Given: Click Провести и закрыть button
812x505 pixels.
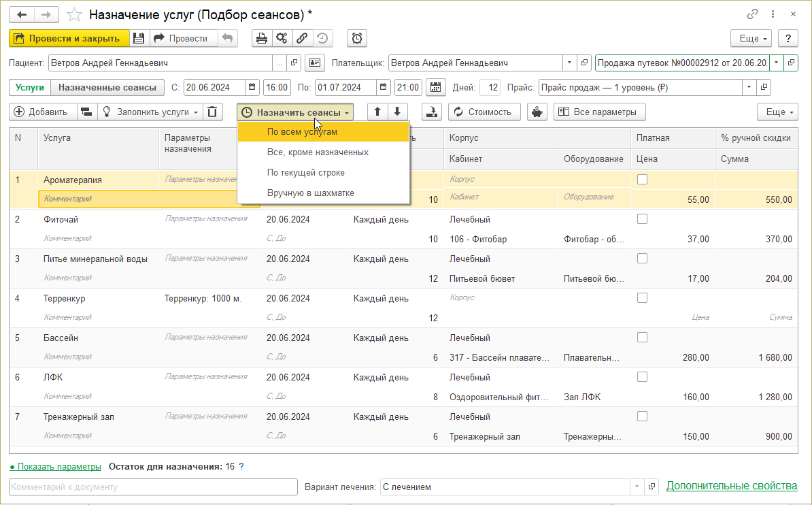Looking at the screenshot, I should point(69,38).
